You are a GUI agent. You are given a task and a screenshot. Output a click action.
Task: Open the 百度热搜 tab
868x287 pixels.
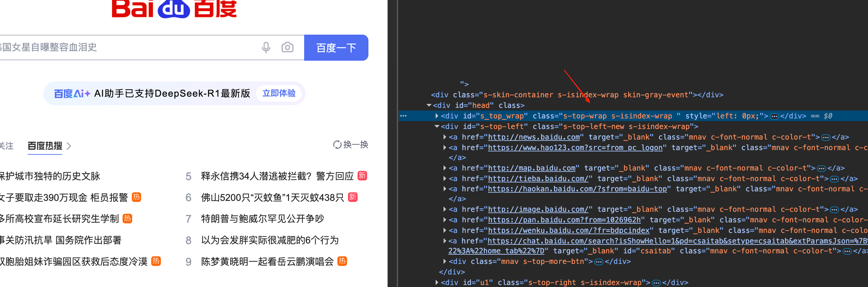[45, 146]
